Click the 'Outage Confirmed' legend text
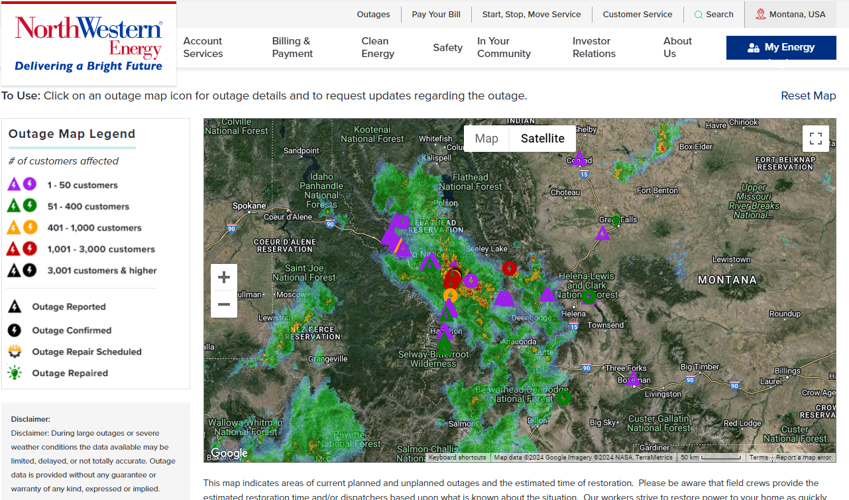Image resolution: width=849 pixels, height=500 pixels. point(71,330)
